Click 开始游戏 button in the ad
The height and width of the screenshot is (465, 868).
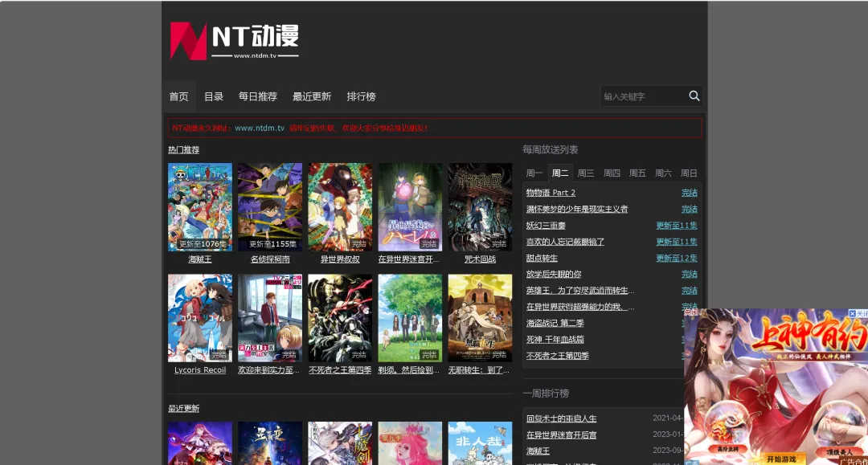pyautogui.click(x=781, y=459)
